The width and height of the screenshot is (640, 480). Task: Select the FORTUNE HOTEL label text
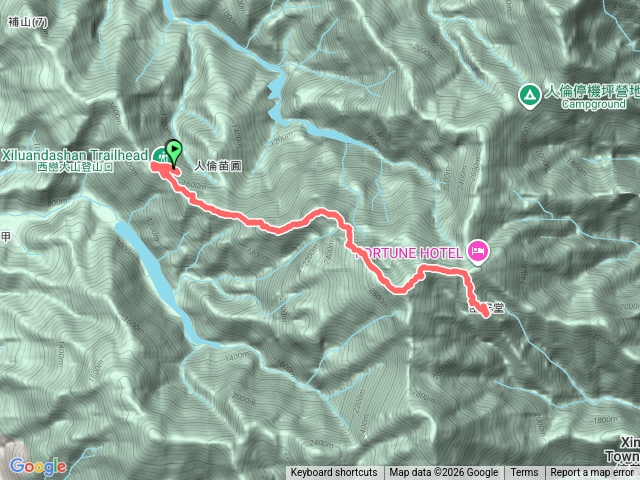coord(409,253)
